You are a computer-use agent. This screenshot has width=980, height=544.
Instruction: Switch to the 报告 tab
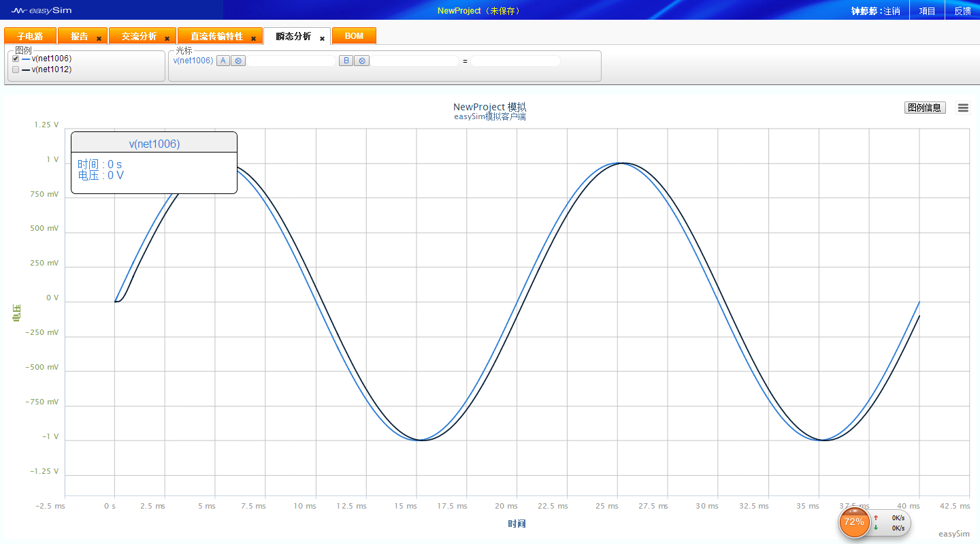[80, 36]
